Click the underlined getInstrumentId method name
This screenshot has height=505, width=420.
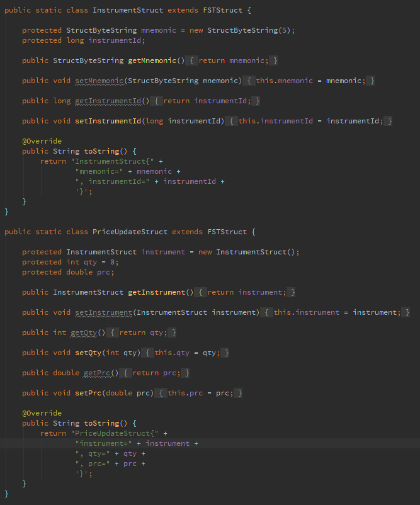(x=108, y=101)
